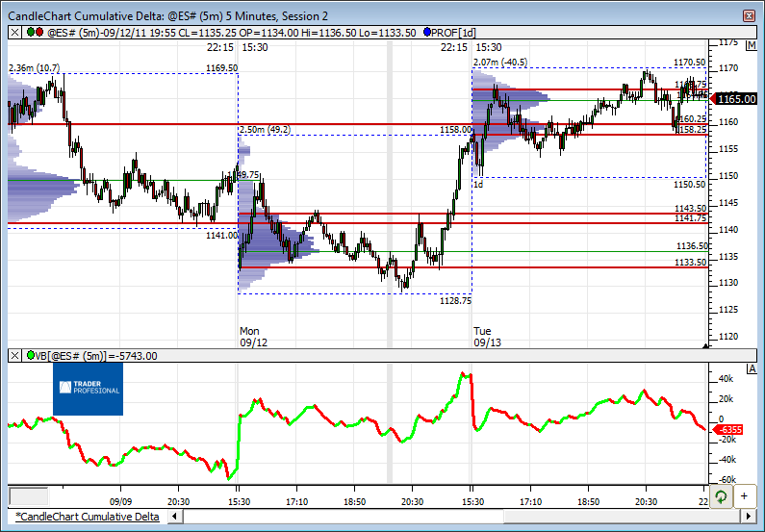Viewport: 765px width, 532px height.
Task: Click the 1128.75 profile low label
Action: coord(456,301)
